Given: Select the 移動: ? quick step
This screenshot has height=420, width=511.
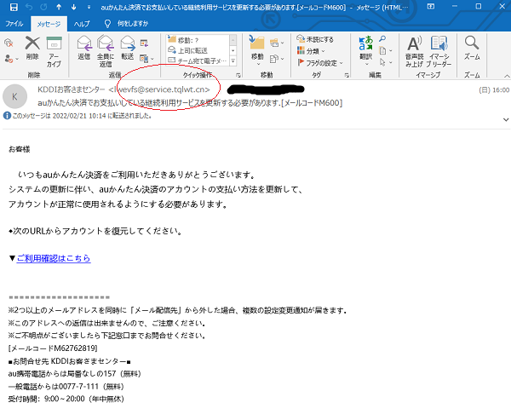Looking at the screenshot, I should (198, 40).
